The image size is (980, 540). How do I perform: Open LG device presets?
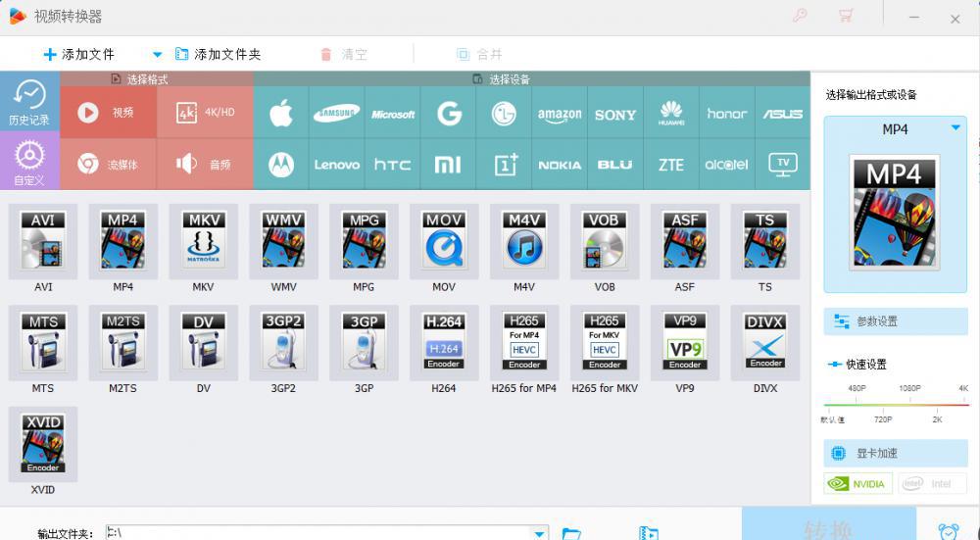click(x=505, y=113)
